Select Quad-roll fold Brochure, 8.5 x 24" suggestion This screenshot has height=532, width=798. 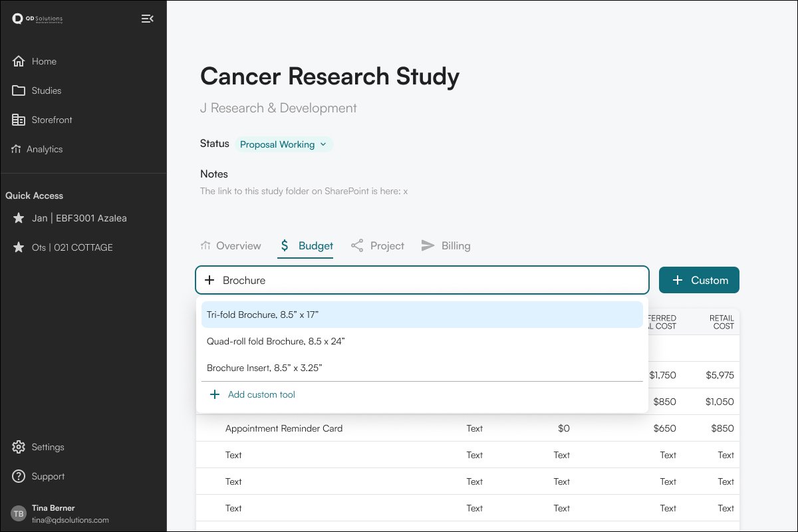click(422, 341)
